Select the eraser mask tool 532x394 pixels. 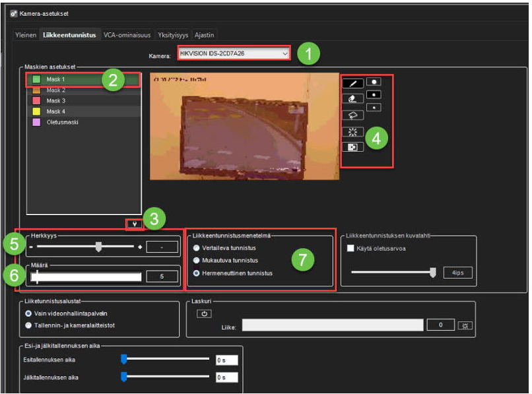click(352, 99)
